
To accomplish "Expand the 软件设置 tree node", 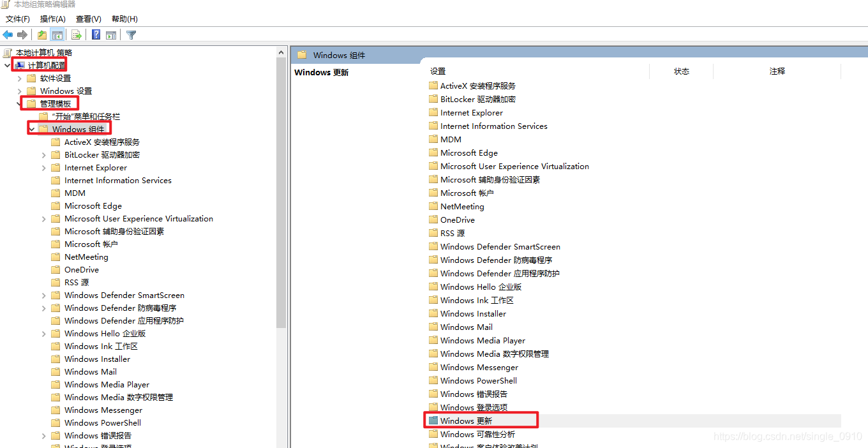I will [20, 78].
